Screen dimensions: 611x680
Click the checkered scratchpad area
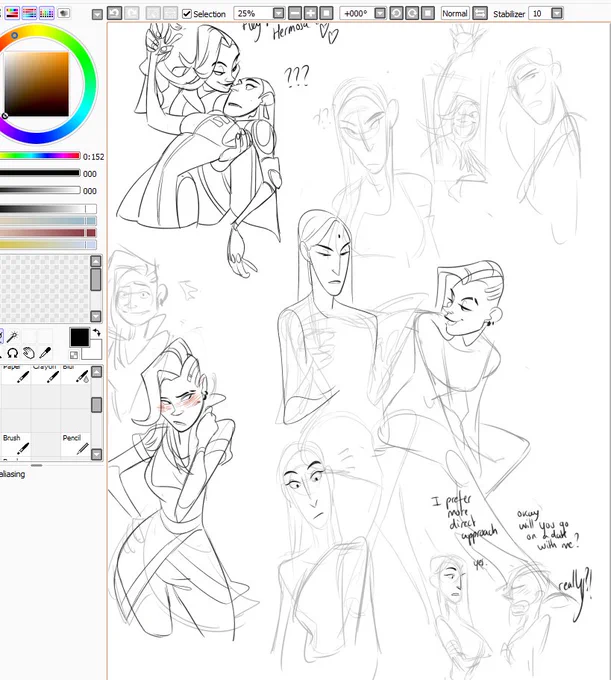coord(44,288)
